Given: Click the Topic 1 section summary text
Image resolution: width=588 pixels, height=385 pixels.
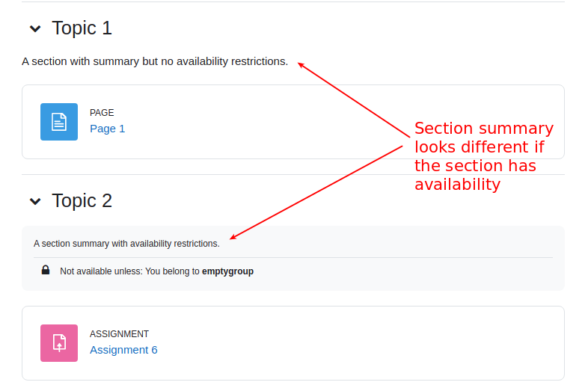Looking at the screenshot, I should tap(155, 61).
